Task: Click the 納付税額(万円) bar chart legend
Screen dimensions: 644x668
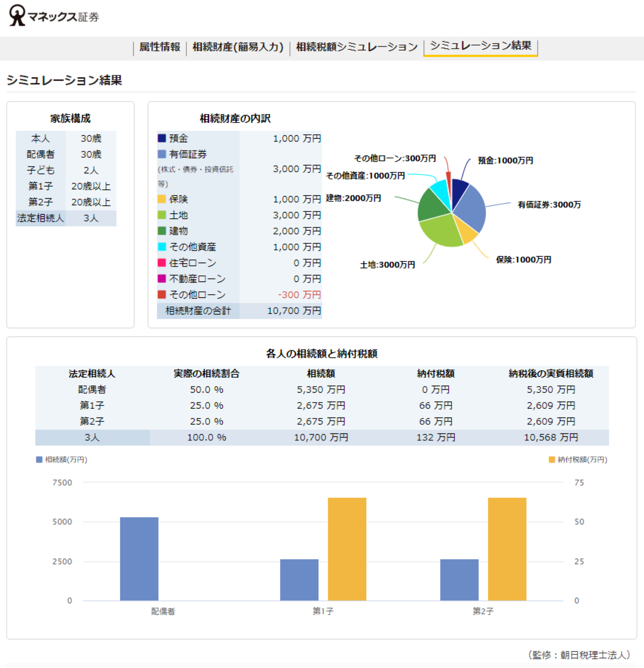Action: click(x=578, y=459)
